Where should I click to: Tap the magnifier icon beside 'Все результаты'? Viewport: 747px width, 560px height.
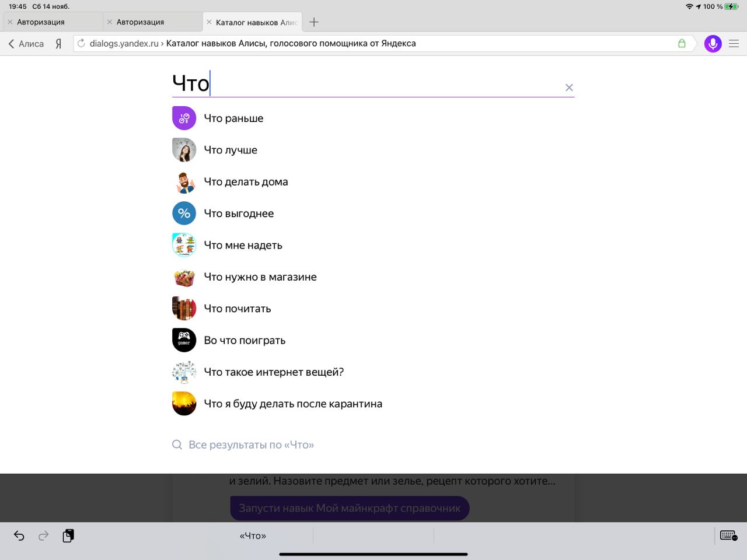click(177, 445)
